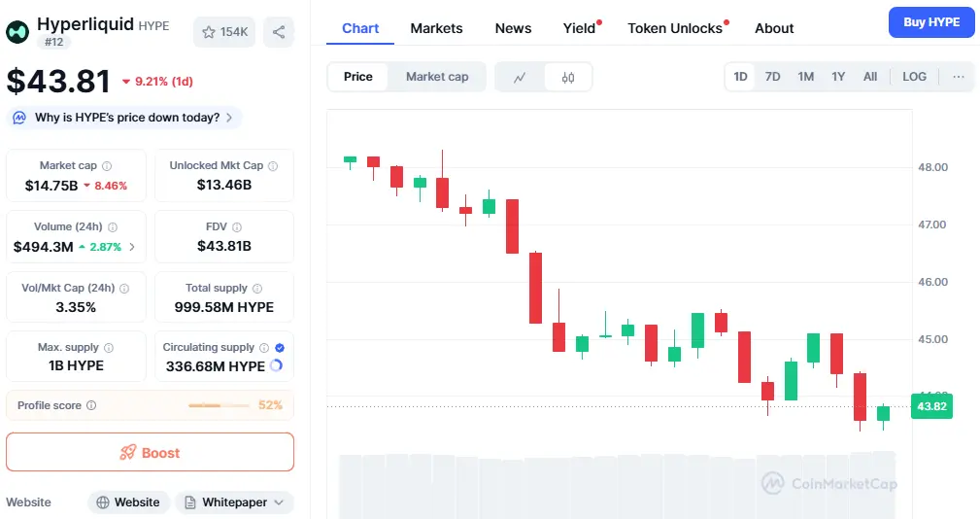
Task: Select the 7D time range
Action: (772, 76)
